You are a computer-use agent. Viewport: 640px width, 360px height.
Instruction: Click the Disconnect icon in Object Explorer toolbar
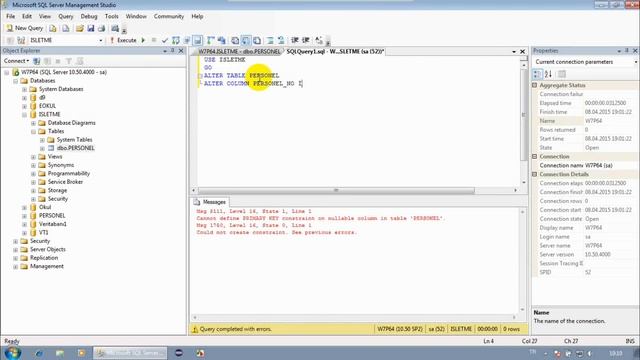pos(47,61)
